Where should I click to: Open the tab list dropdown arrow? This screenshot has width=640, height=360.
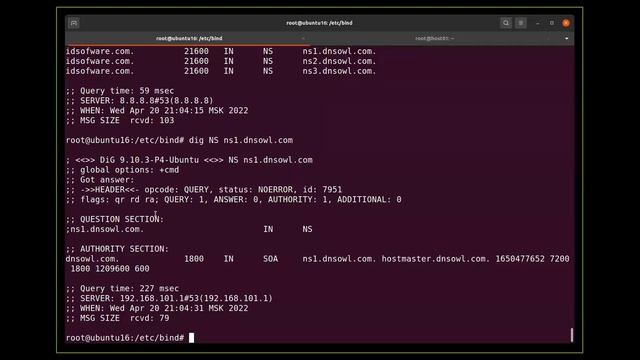pos(567,38)
